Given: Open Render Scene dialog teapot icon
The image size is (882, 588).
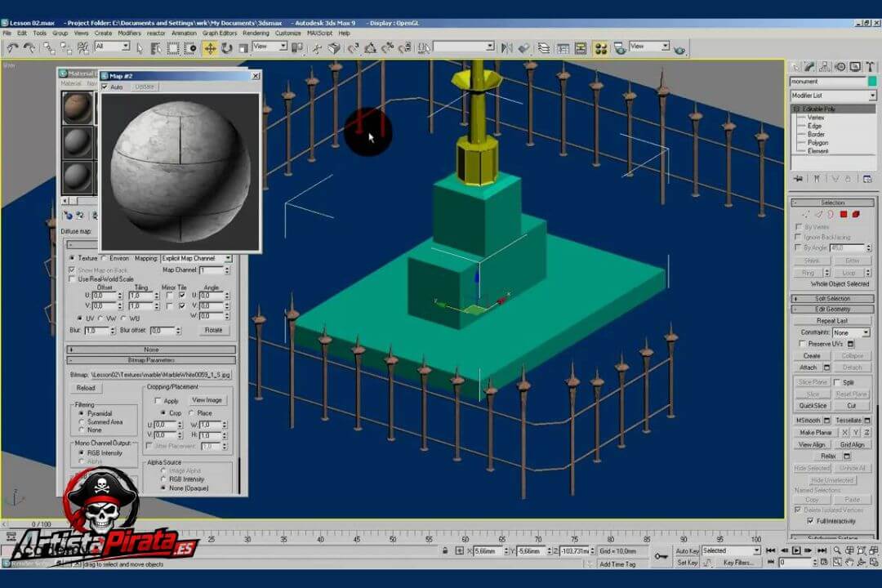Looking at the screenshot, I should pos(620,48).
